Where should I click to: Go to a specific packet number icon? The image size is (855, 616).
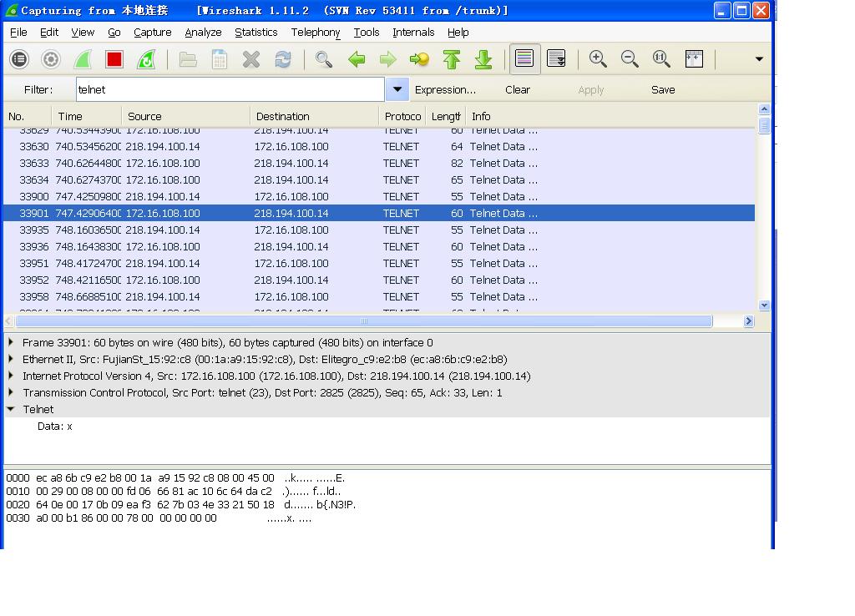(419, 59)
